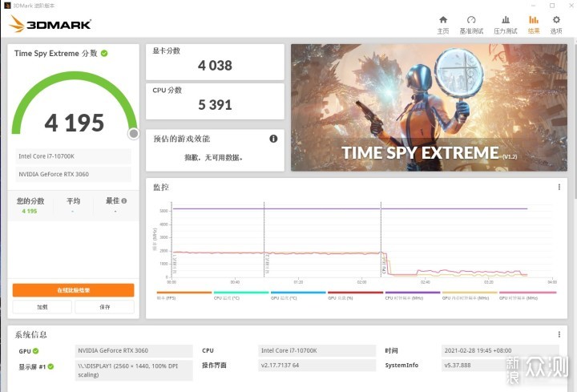Click the first dashed marker in the monitoring chart
Screen dimensions: 577x392
(264, 239)
